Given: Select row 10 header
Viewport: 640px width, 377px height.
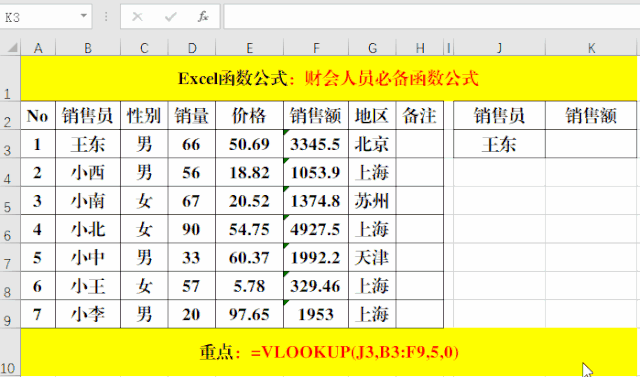Looking at the screenshot, I should coord(10,352).
